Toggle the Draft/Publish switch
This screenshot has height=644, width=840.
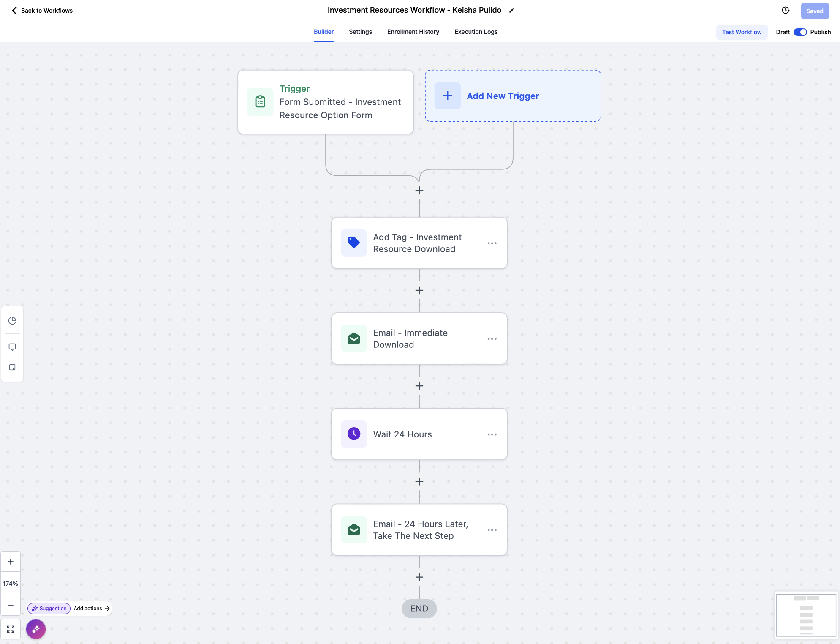(x=800, y=32)
